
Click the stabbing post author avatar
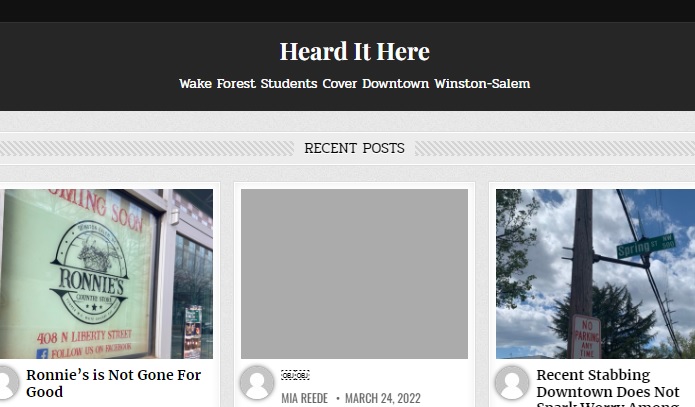point(512,383)
